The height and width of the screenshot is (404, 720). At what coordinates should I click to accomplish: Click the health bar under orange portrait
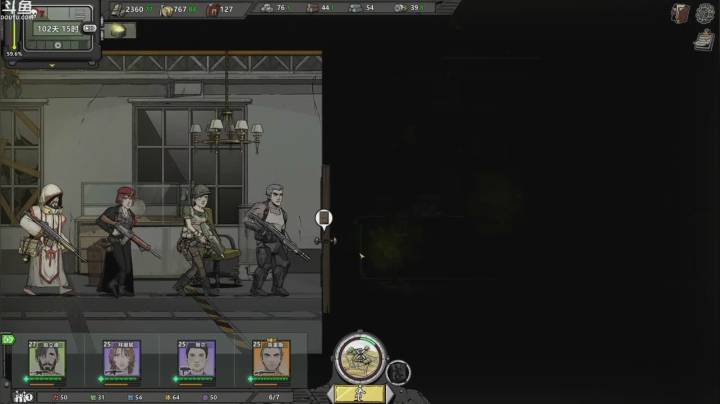270,379
